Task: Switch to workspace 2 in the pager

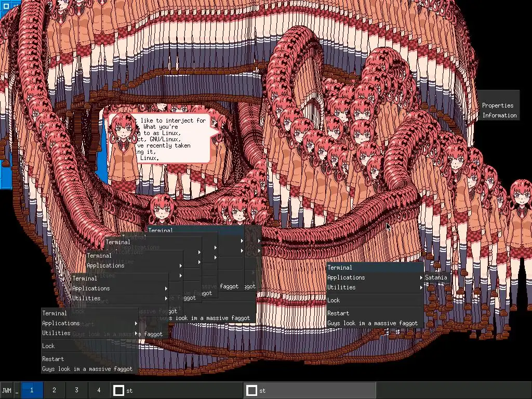Action: pyautogui.click(x=54, y=390)
